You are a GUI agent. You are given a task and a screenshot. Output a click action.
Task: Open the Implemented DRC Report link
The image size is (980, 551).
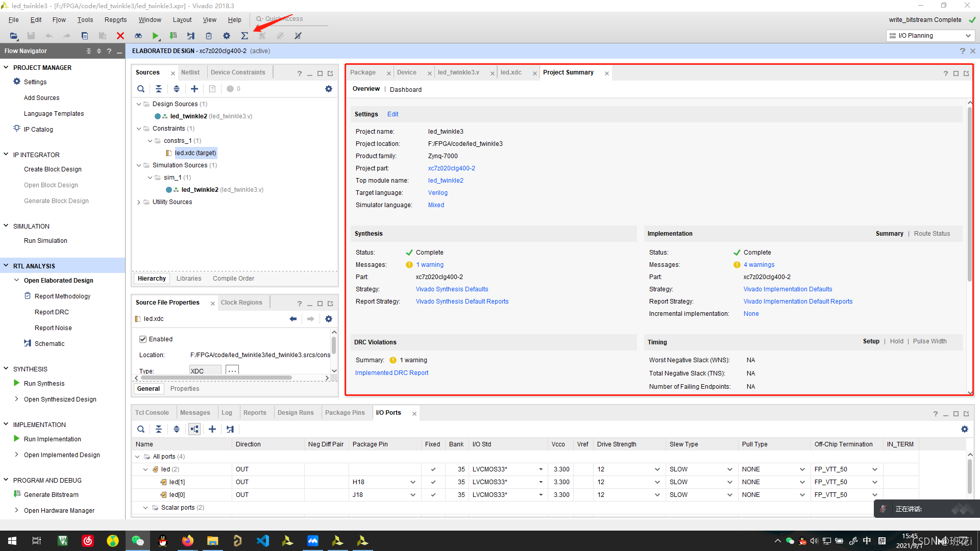pos(391,373)
